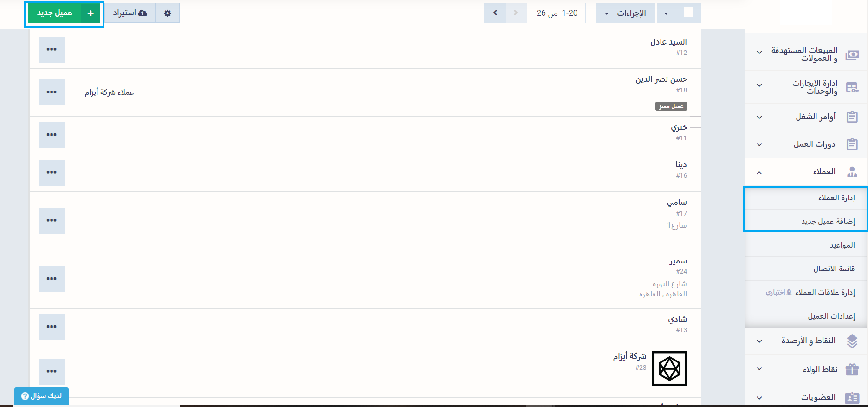This screenshot has width=868, height=407.
Task: Click the العملاء person icon in sidebar
Action: pos(852,172)
